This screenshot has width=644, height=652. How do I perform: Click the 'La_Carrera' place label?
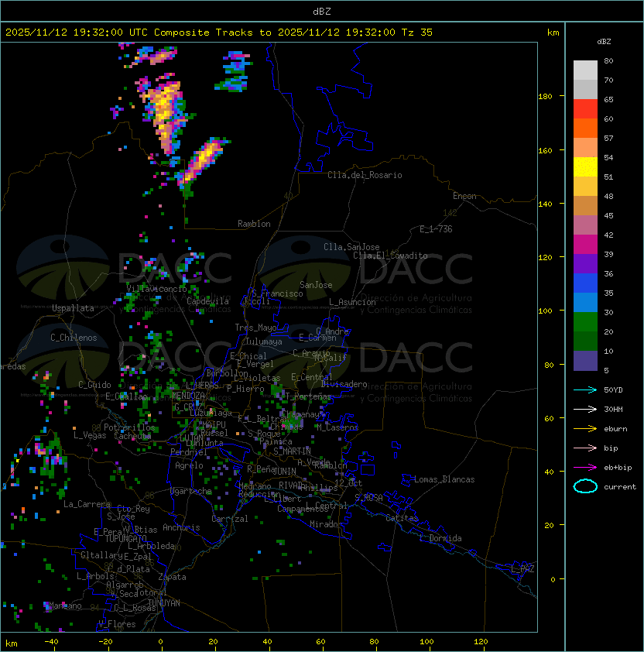tap(87, 504)
